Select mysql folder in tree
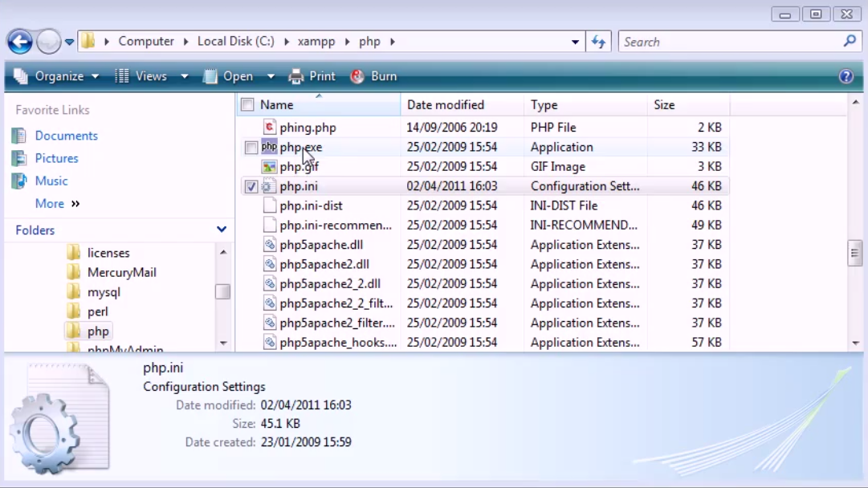The width and height of the screenshot is (868, 488). [x=104, y=292]
